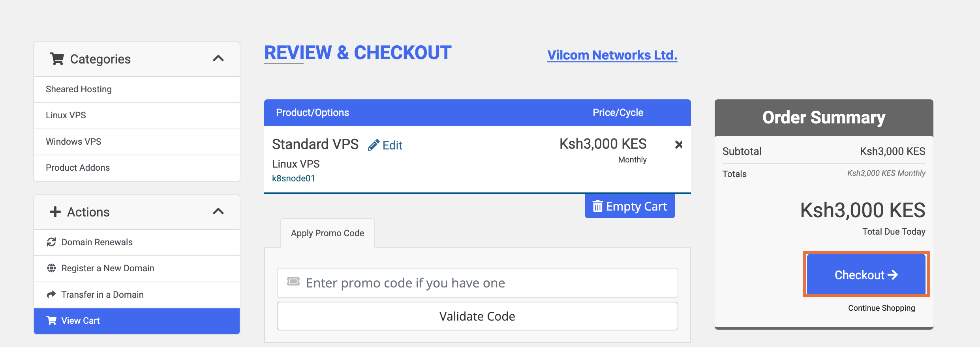Image resolution: width=980 pixels, height=347 pixels.
Task: Click the promo code input field
Action: click(x=477, y=283)
